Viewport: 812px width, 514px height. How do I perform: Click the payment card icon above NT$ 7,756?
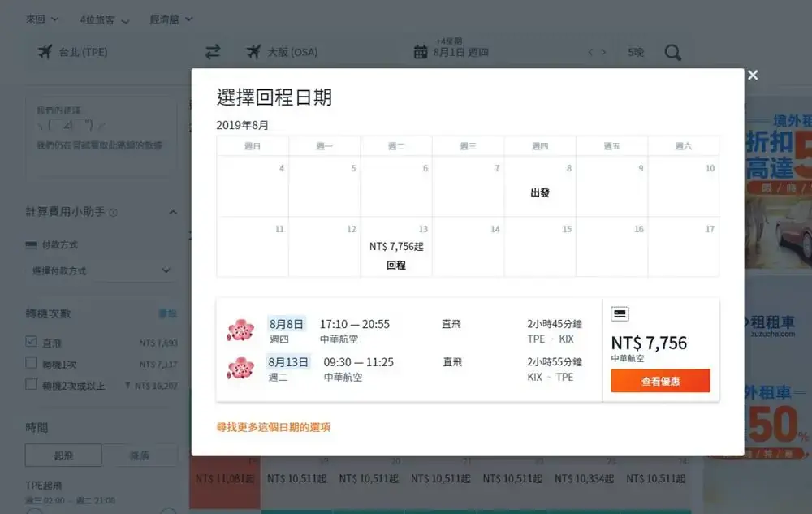point(620,313)
